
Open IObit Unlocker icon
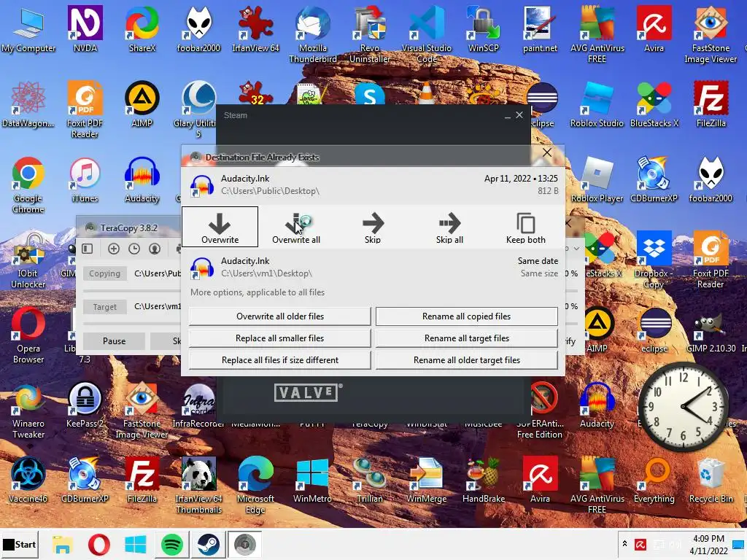(x=28, y=260)
